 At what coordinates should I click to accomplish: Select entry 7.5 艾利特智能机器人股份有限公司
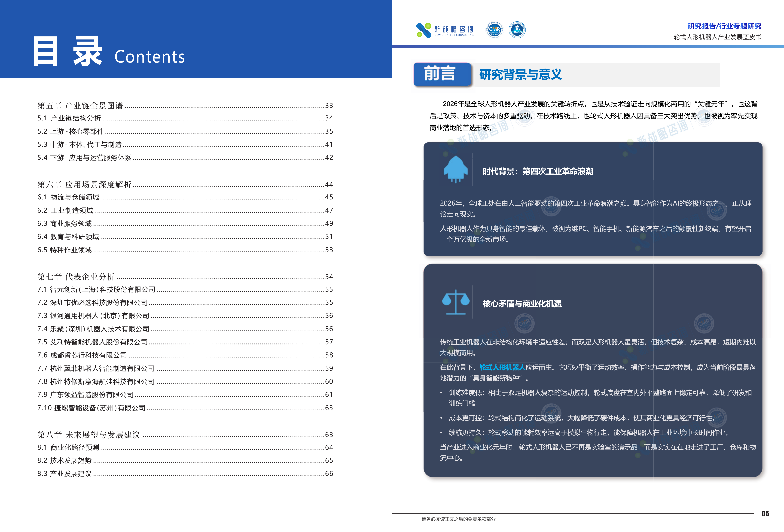185,342
